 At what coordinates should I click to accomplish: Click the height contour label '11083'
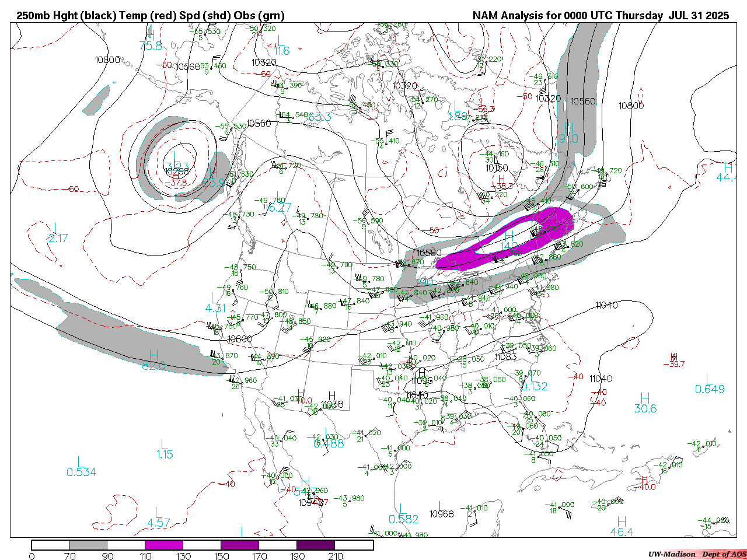[505, 356]
